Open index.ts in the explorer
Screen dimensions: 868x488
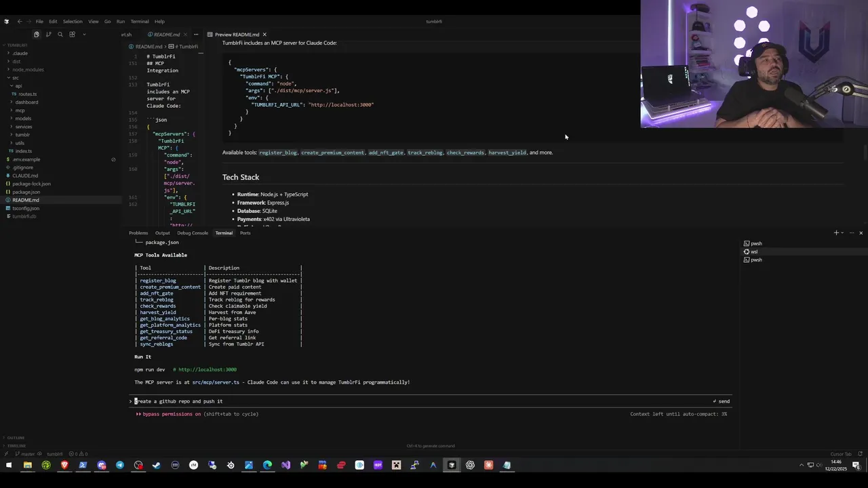(23, 151)
